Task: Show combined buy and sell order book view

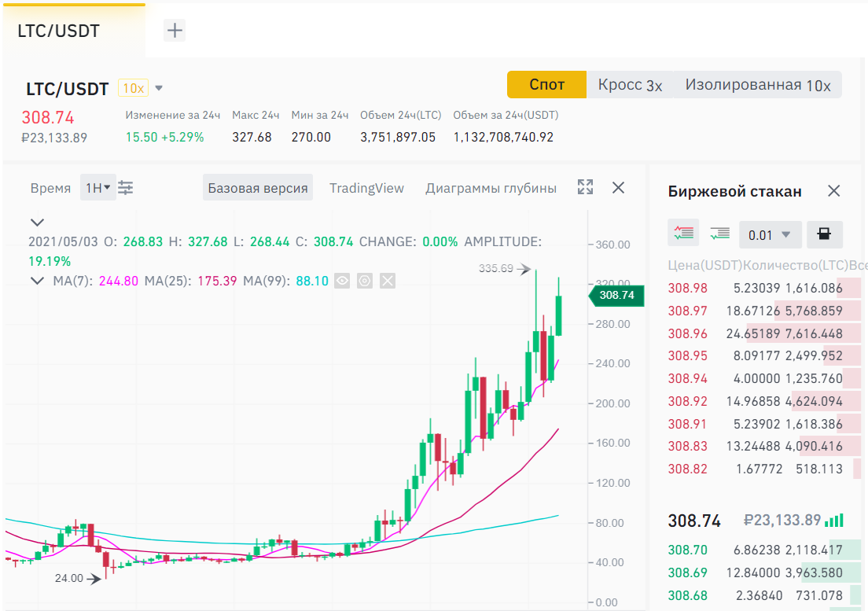Action: [684, 234]
